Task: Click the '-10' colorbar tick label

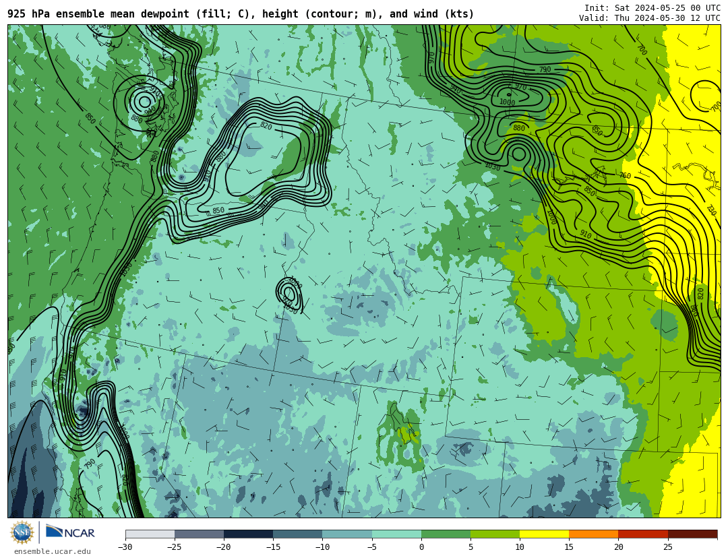Action: tap(322, 547)
